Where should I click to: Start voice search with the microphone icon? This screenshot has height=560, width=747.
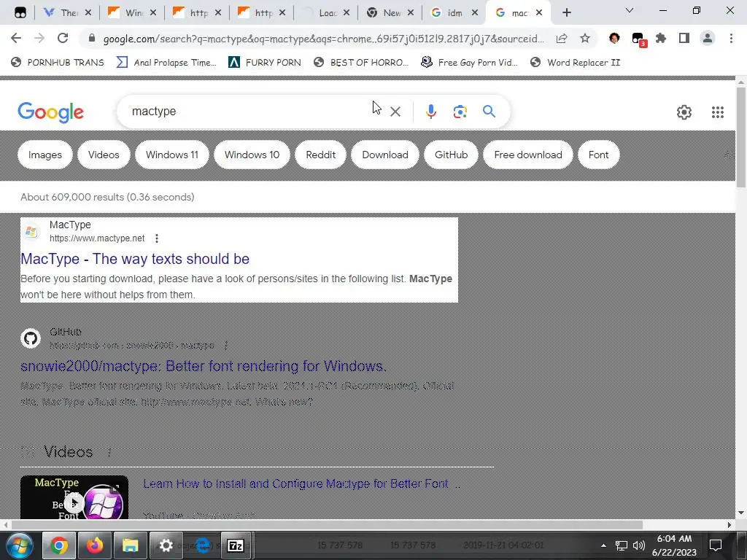point(430,112)
